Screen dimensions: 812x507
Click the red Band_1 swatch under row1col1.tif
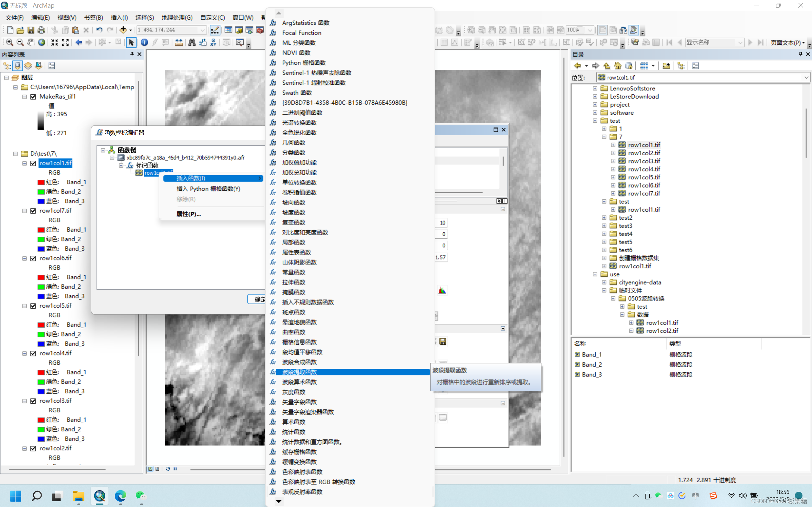41,182
